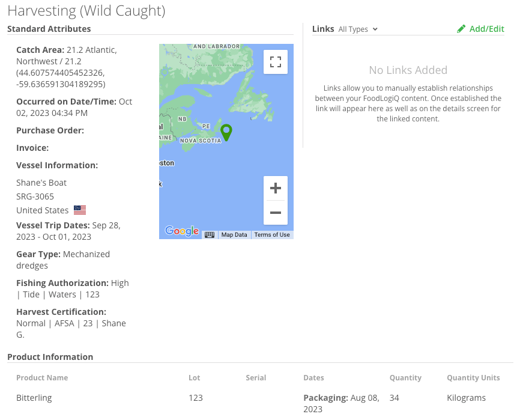The height and width of the screenshot is (420, 520).
Task: Click the Vessel Information label
Action: [x=57, y=165]
